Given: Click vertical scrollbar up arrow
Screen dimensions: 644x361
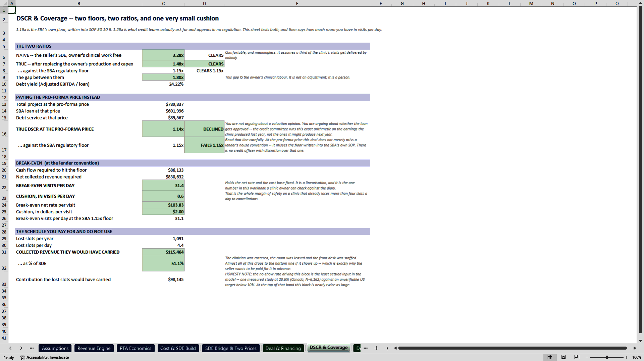Looking at the screenshot, I should coord(640,3).
